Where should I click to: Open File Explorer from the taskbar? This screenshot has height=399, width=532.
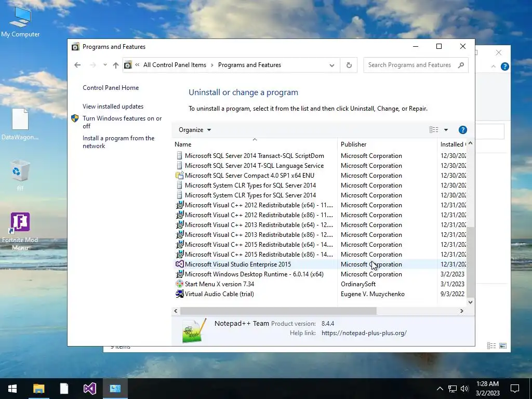tap(38, 389)
